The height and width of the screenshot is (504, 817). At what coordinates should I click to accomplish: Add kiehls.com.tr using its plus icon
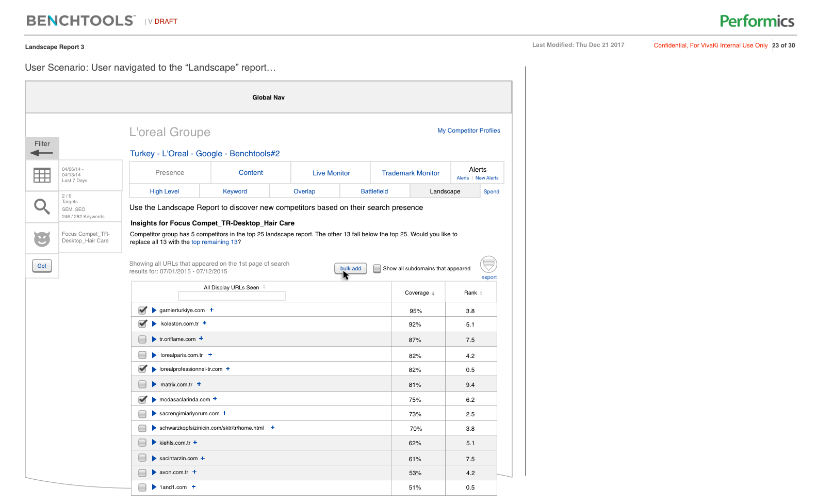(195, 443)
